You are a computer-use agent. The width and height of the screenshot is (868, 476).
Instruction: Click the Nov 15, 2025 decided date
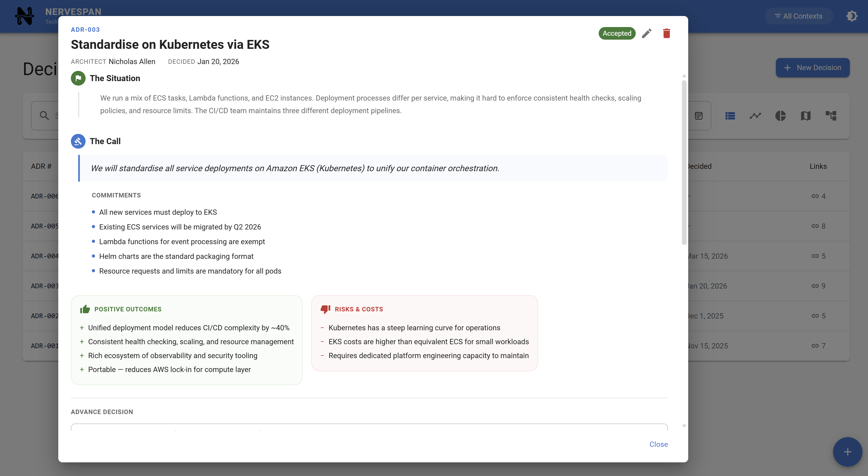pos(708,346)
